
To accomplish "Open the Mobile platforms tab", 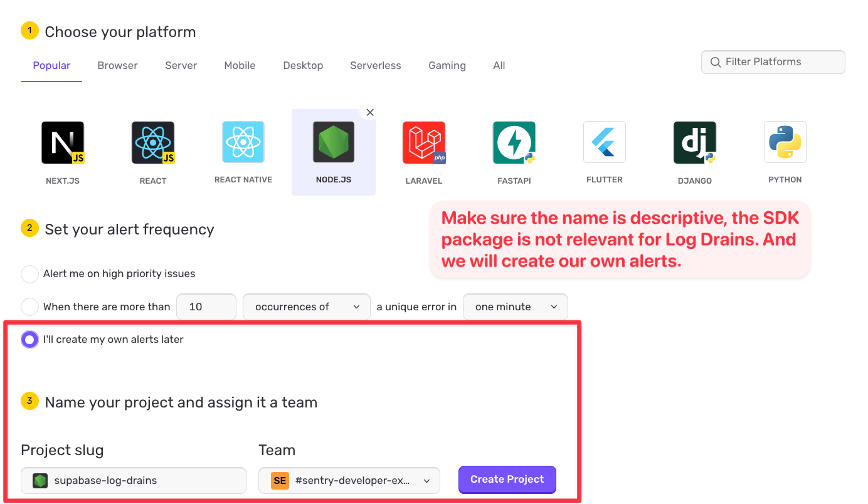I will [x=240, y=65].
